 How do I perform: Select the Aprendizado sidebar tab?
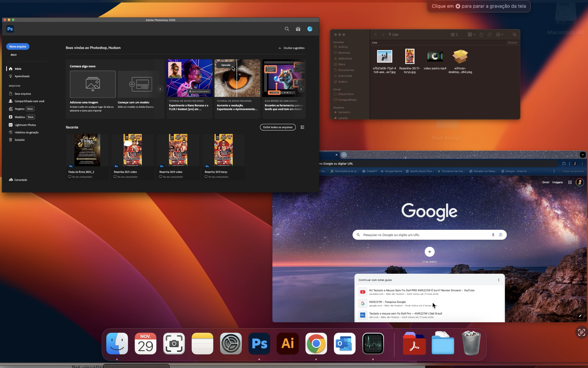tap(22, 76)
